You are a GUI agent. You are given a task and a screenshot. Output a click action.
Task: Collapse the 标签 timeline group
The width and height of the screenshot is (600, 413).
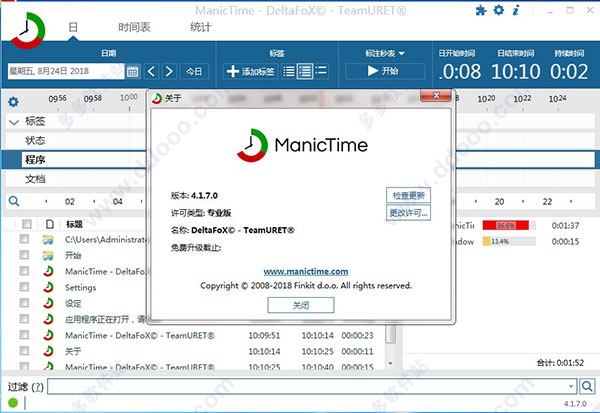click(x=14, y=122)
